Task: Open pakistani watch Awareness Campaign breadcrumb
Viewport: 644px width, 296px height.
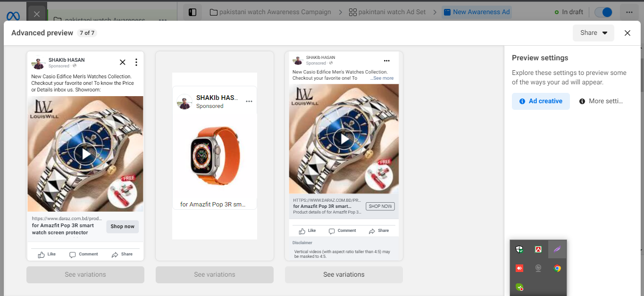Action: (270, 12)
